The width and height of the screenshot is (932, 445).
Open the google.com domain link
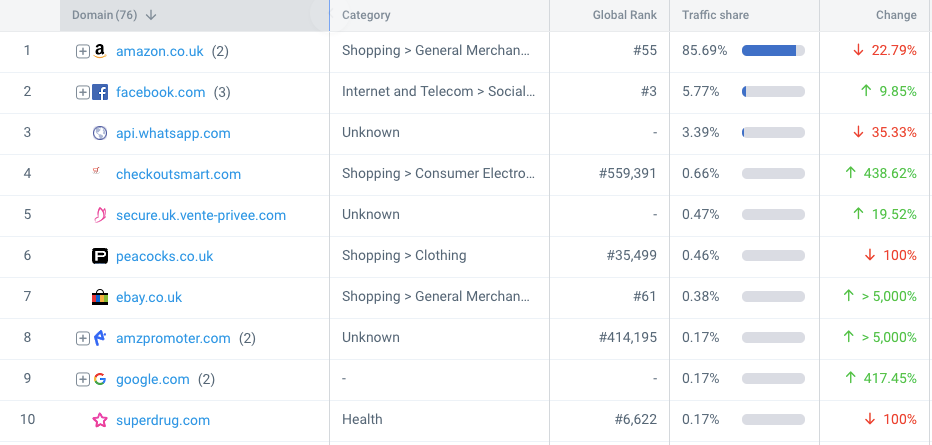pos(153,379)
